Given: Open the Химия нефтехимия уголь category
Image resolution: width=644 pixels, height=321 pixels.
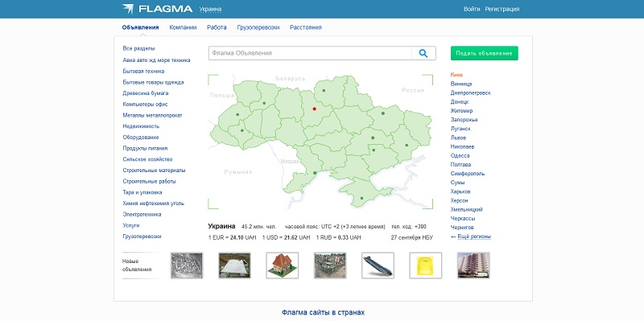Looking at the screenshot, I should [x=153, y=204].
